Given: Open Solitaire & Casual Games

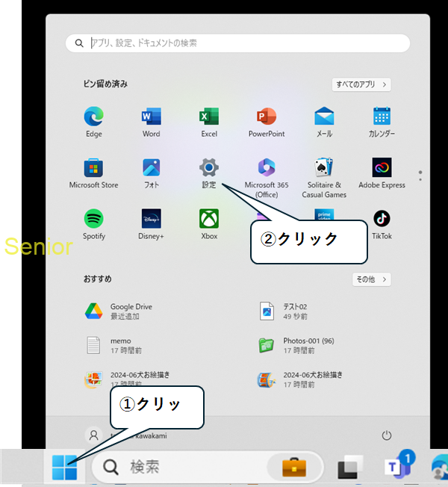Looking at the screenshot, I should [x=324, y=167].
